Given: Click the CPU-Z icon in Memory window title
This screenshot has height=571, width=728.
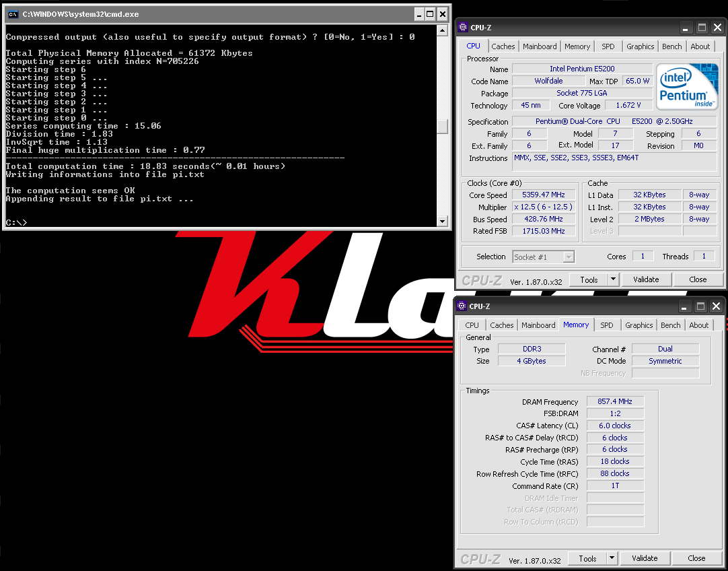Looking at the screenshot, I should tap(462, 306).
